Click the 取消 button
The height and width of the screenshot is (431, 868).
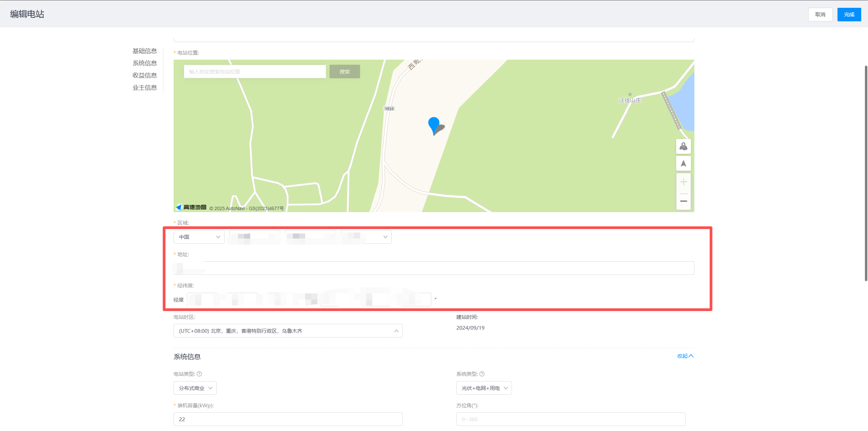click(820, 15)
